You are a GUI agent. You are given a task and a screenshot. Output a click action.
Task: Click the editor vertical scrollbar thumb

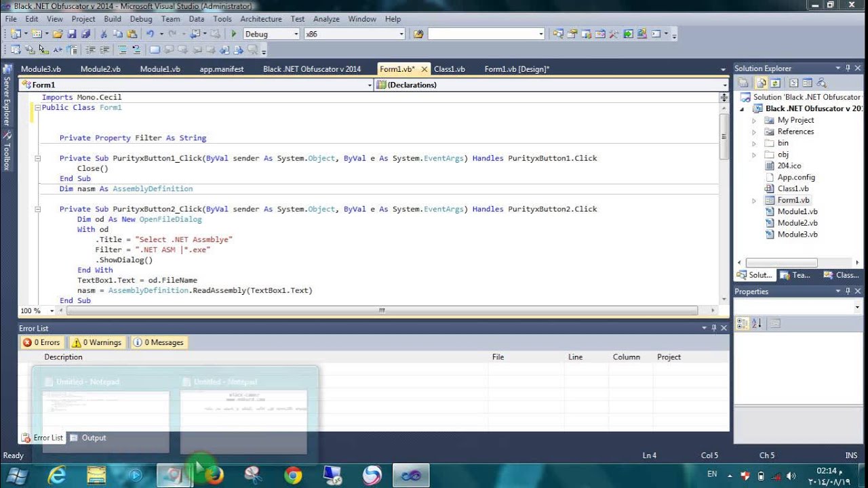[724, 136]
